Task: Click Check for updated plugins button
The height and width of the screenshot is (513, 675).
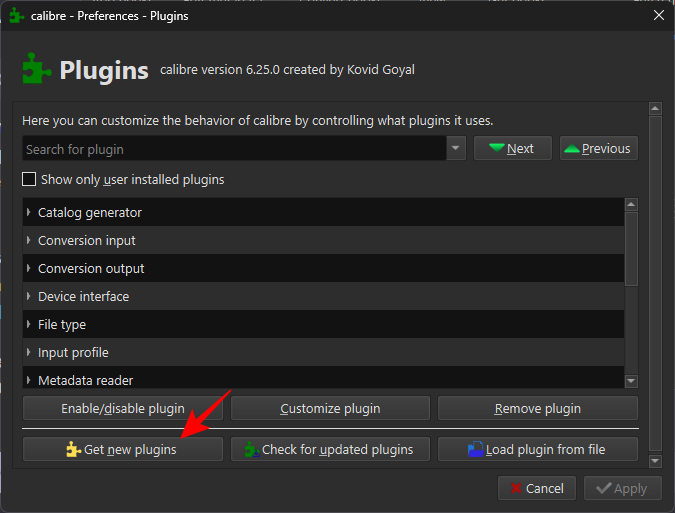Action: click(330, 449)
